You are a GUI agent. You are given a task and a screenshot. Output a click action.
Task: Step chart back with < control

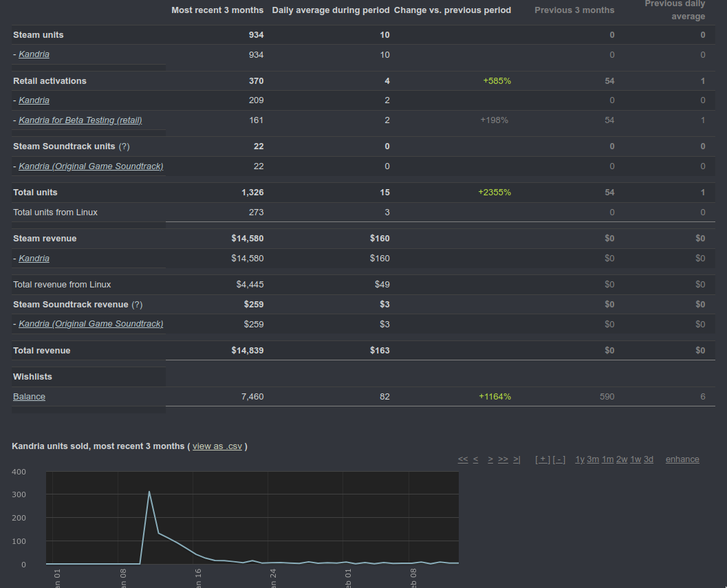[x=475, y=459]
